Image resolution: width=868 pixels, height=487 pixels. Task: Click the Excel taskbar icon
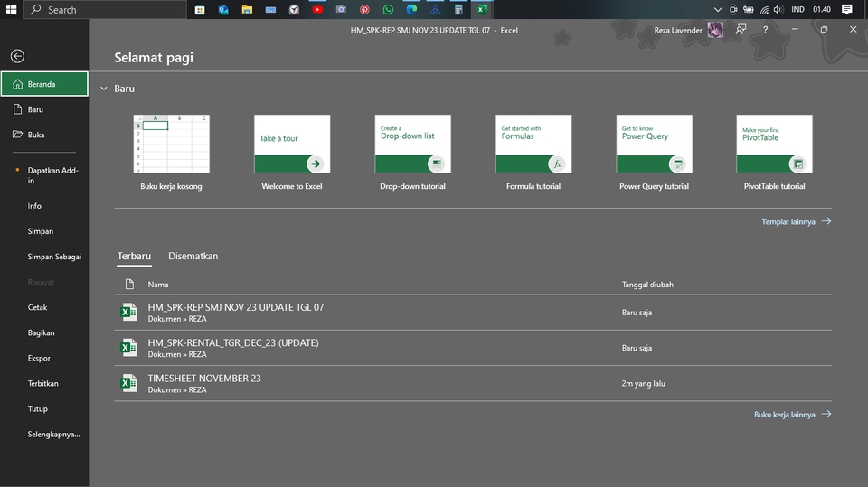(482, 9)
